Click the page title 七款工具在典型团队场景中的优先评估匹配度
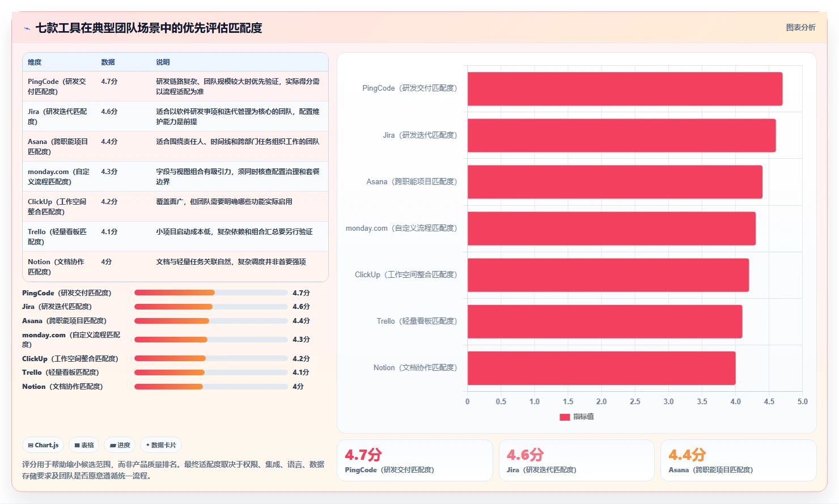The image size is (839, 504). point(149,28)
